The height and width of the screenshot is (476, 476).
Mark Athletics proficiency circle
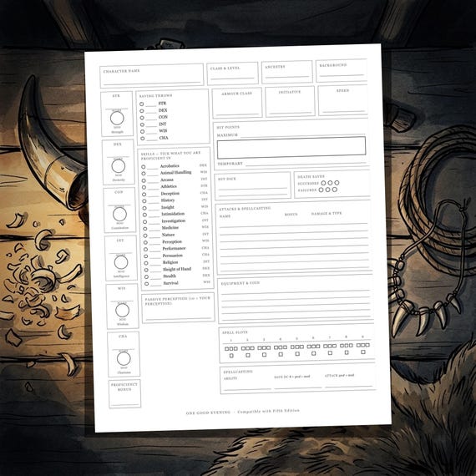(x=144, y=187)
